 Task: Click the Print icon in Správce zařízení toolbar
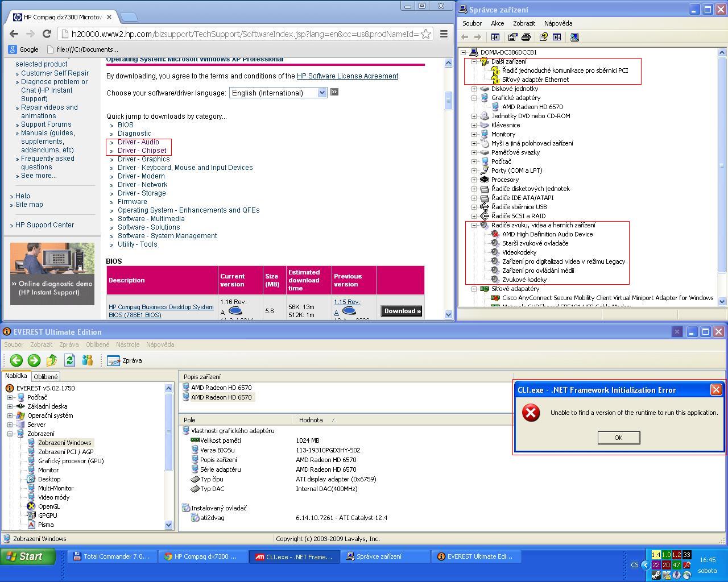526,37
